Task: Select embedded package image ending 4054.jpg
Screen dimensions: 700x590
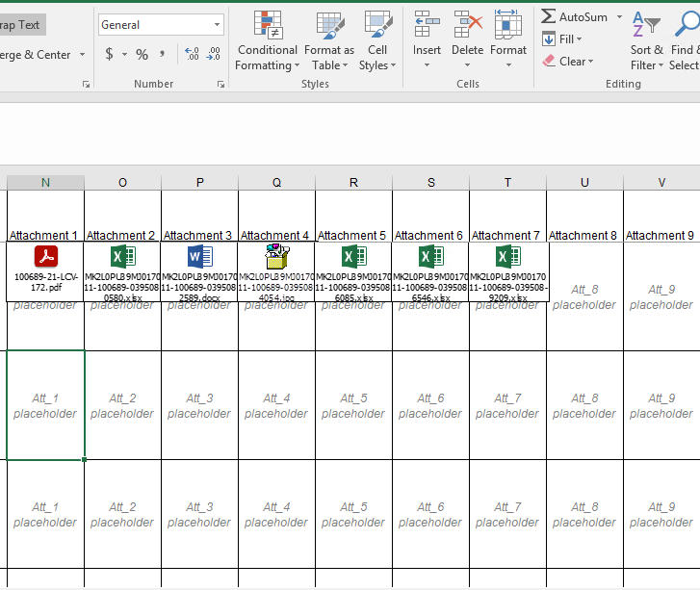Action: point(276,271)
